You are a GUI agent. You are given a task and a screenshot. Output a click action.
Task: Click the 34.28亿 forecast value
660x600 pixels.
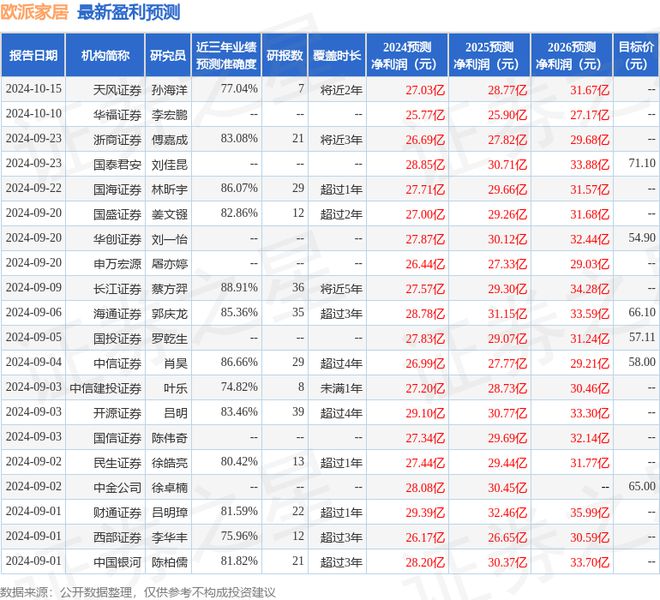tap(590, 288)
